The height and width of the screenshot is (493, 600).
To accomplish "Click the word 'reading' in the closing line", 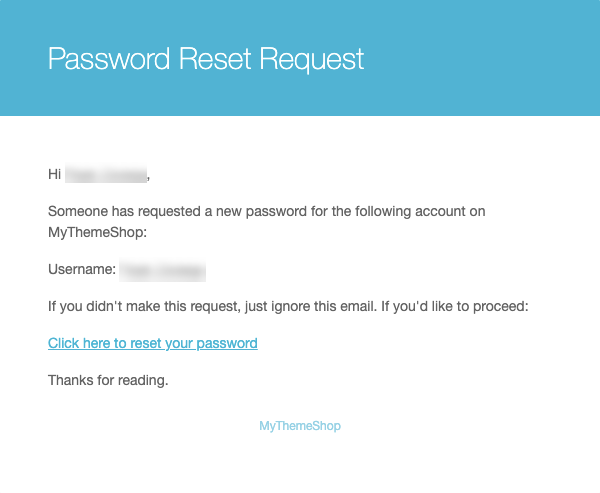I will click(141, 380).
